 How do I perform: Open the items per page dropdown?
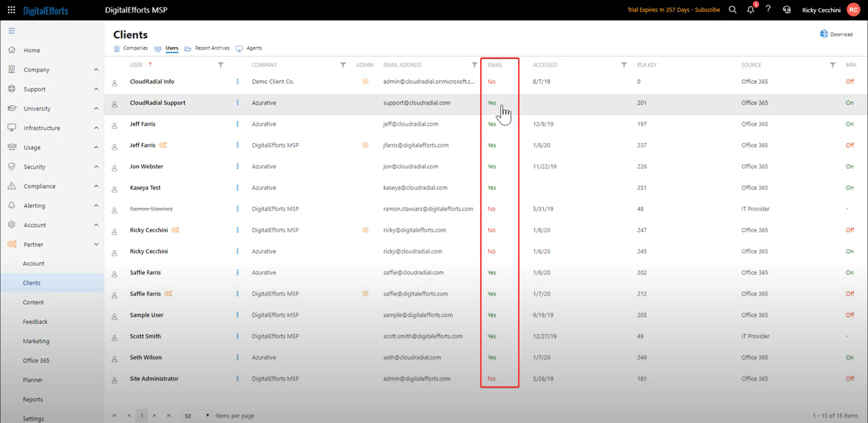click(197, 415)
